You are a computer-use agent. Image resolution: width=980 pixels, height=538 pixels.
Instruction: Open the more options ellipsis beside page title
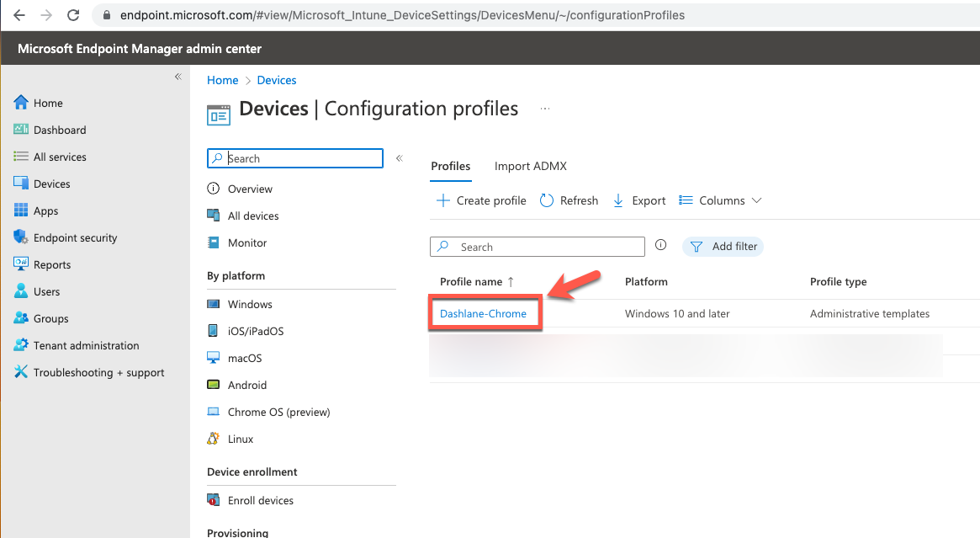545,109
